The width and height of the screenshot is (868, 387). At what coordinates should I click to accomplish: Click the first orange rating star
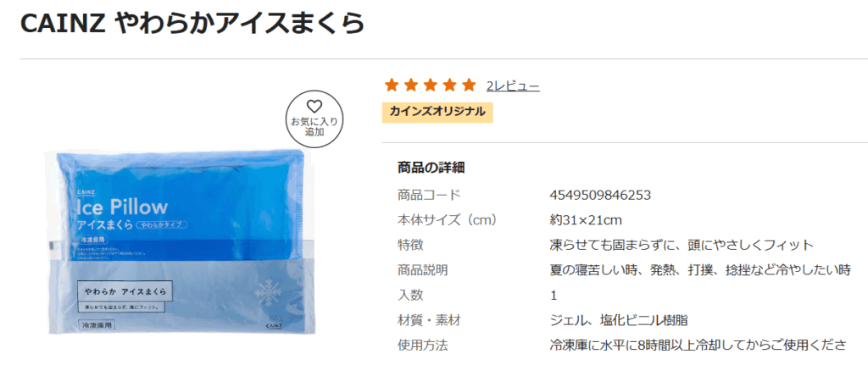[x=392, y=86]
